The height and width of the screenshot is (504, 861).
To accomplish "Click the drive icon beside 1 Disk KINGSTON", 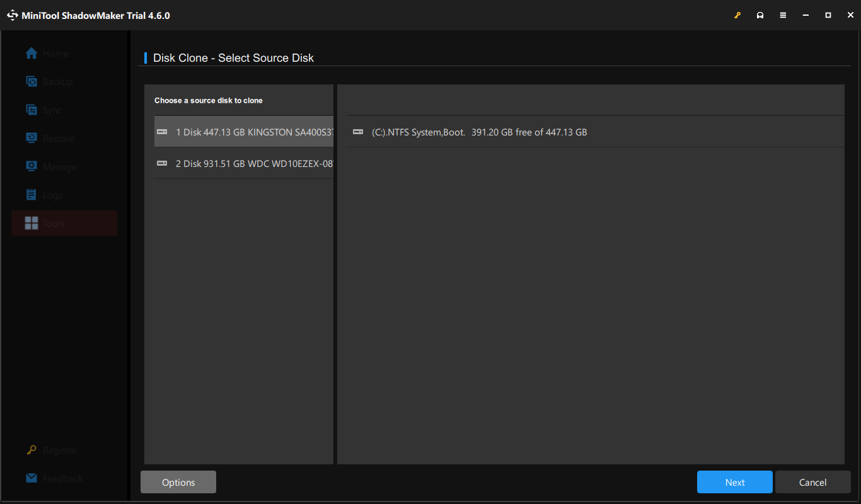I will click(x=162, y=132).
